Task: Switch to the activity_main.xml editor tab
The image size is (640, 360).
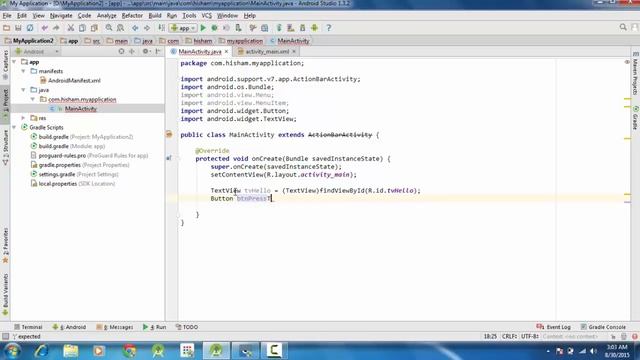Action: (x=267, y=51)
